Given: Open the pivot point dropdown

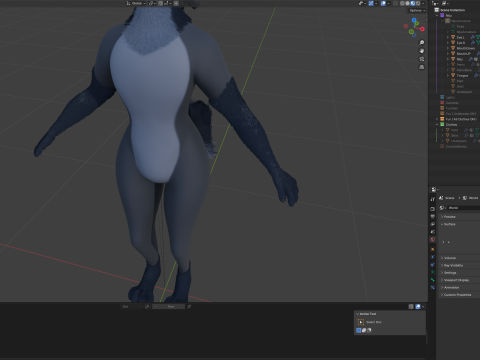Looking at the screenshot, I should (x=152, y=3).
